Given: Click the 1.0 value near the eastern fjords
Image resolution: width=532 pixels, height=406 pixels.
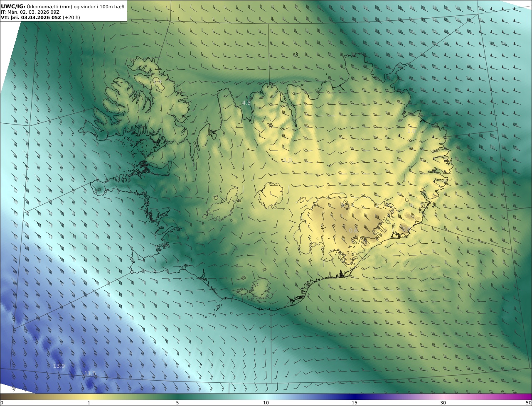Looking at the screenshot, I should pos(411,131).
